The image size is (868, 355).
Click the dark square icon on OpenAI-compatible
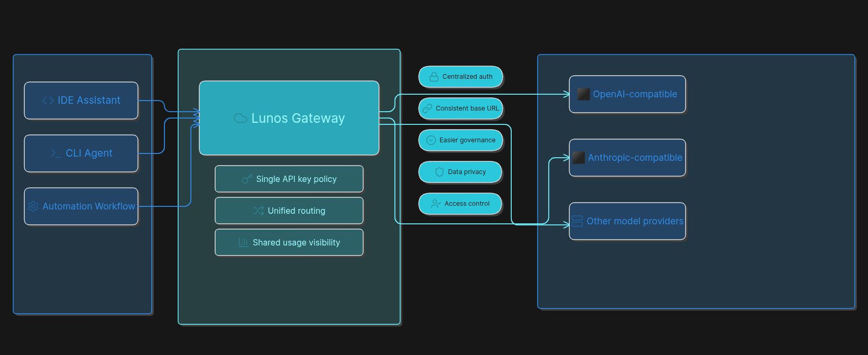584,94
